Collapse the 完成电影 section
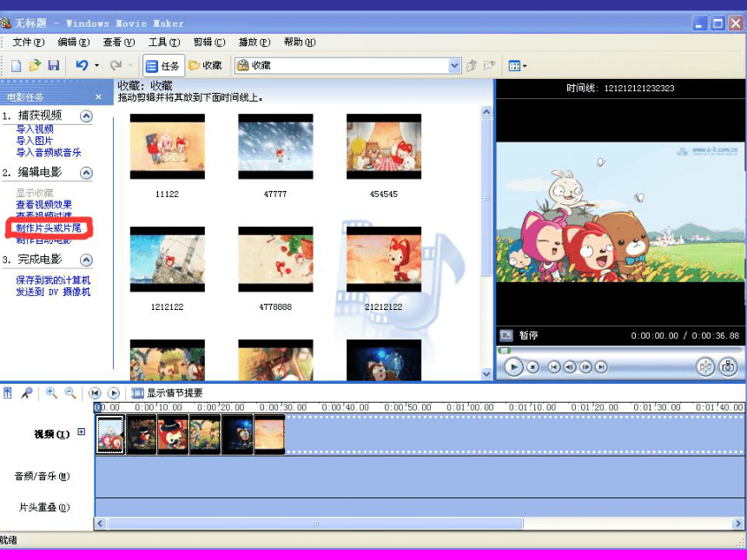 click(x=86, y=260)
